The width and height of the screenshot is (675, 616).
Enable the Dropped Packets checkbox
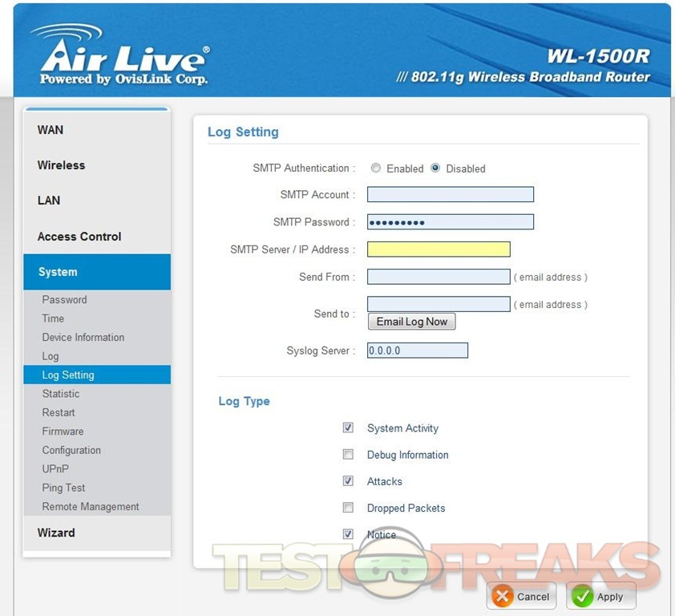pos(348,508)
